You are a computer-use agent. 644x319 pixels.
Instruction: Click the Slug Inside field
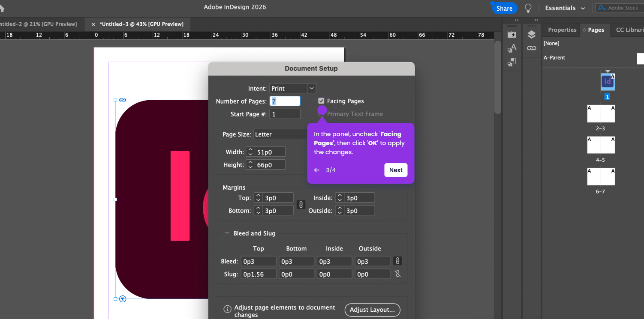(334, 274)
